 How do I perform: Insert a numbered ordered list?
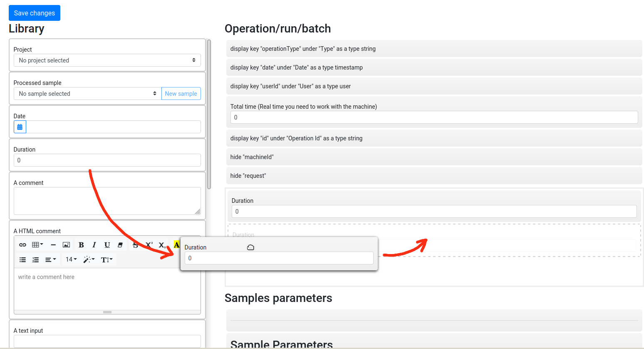(36, 259)
